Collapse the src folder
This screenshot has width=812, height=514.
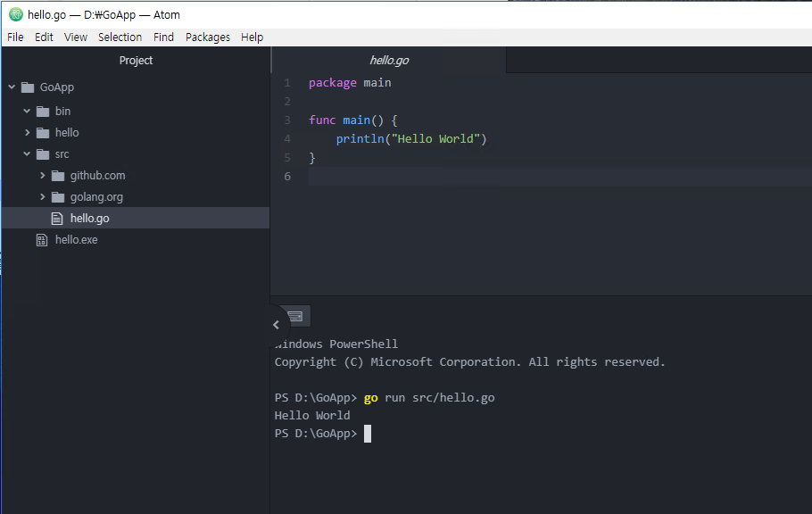[27, 154]
